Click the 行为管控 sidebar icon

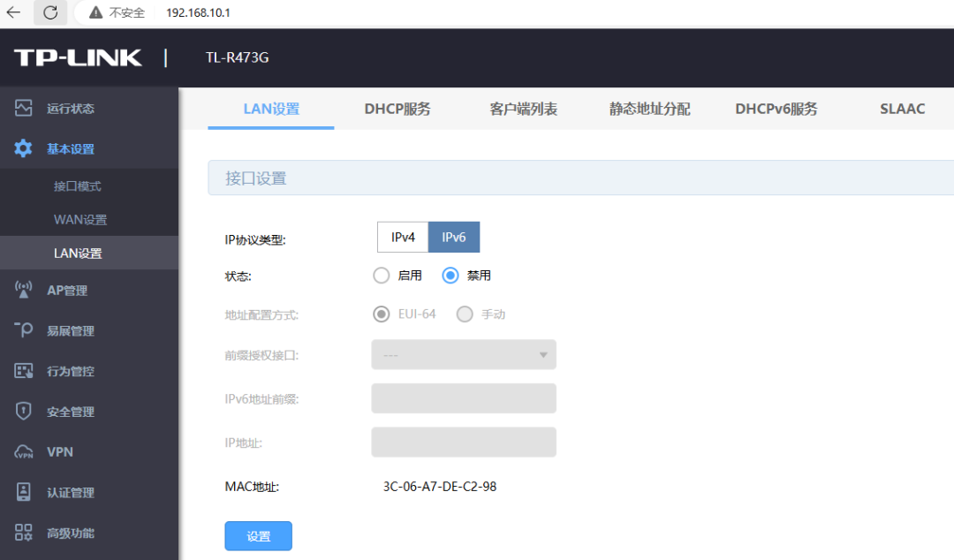tap(24, 371)
